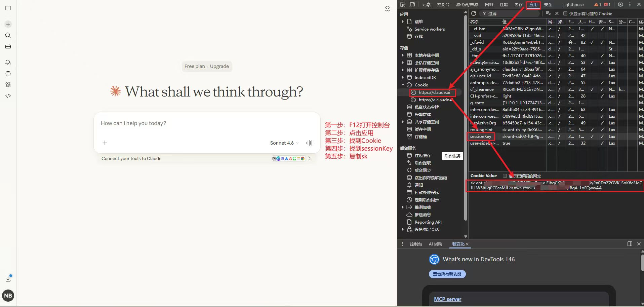Click 查看所有新功能 button

point(447,274)
